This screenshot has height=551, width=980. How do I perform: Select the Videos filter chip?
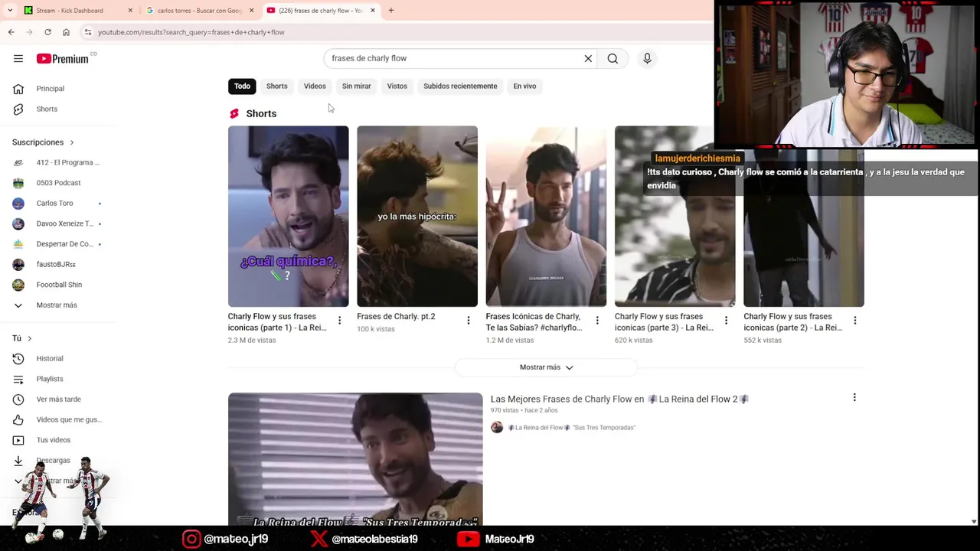[315, 86]
